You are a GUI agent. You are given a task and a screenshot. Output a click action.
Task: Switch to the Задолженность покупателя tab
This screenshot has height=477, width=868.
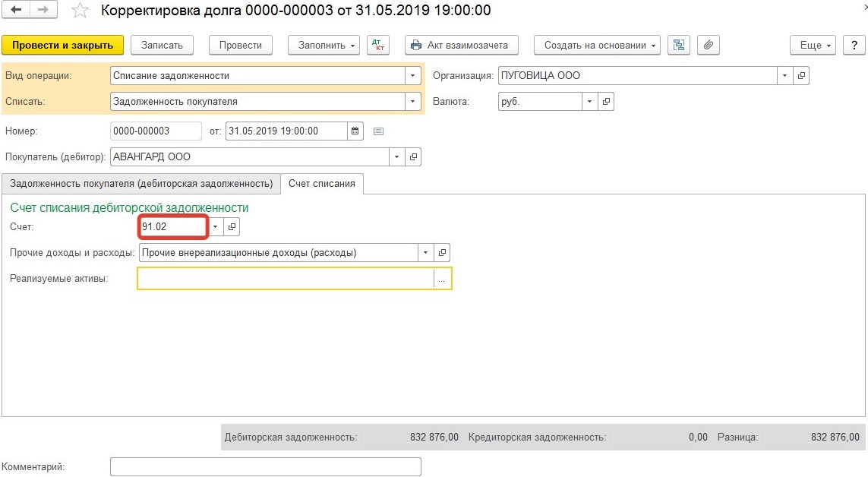coord(141,184)
